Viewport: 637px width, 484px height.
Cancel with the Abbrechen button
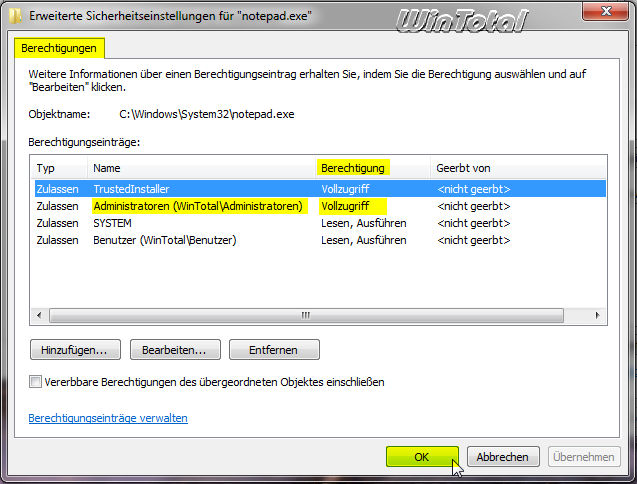click(503, 457)
